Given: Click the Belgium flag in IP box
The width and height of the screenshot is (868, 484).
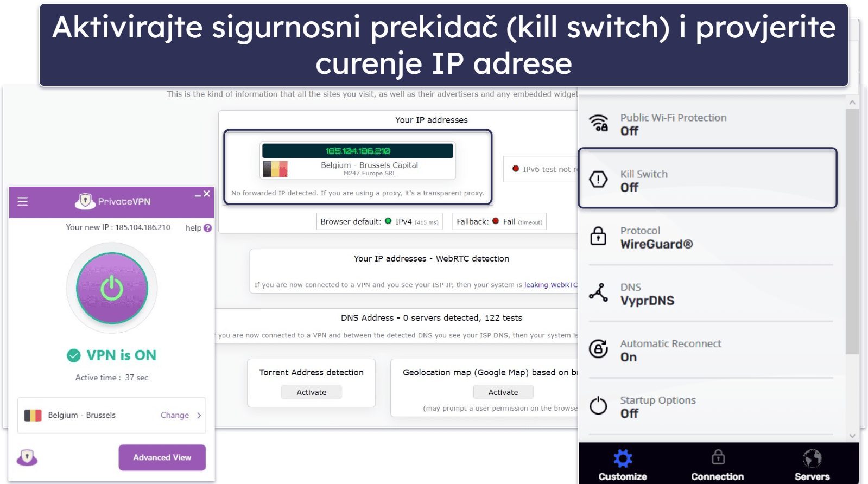Looking at the screenshot, I should [x=275, y=169].
